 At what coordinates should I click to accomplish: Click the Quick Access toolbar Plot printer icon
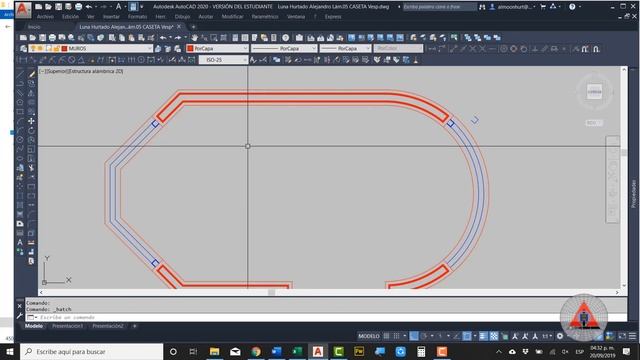(x=79, y=7)
